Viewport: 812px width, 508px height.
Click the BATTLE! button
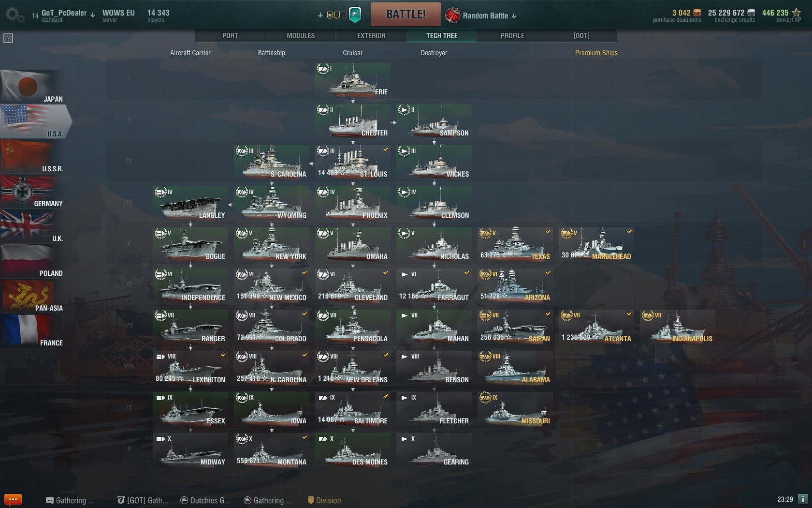click(x=406, y=15)
